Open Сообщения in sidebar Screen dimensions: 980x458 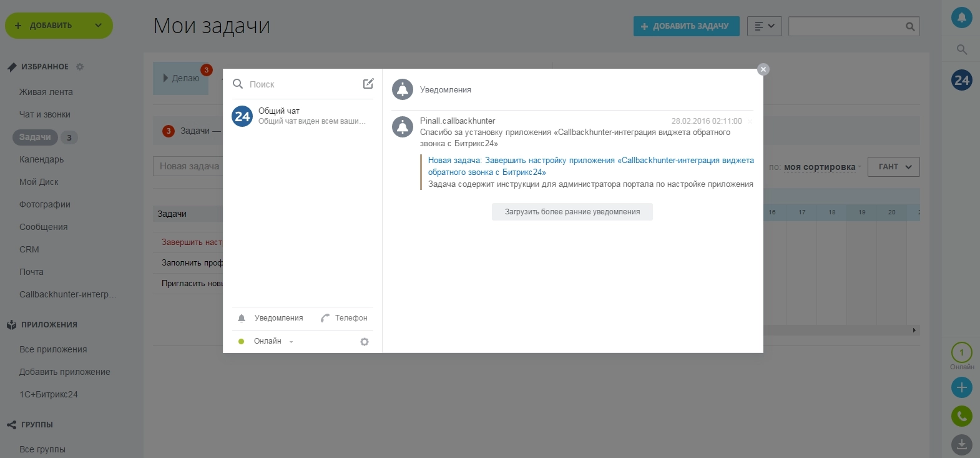point(44,227)
